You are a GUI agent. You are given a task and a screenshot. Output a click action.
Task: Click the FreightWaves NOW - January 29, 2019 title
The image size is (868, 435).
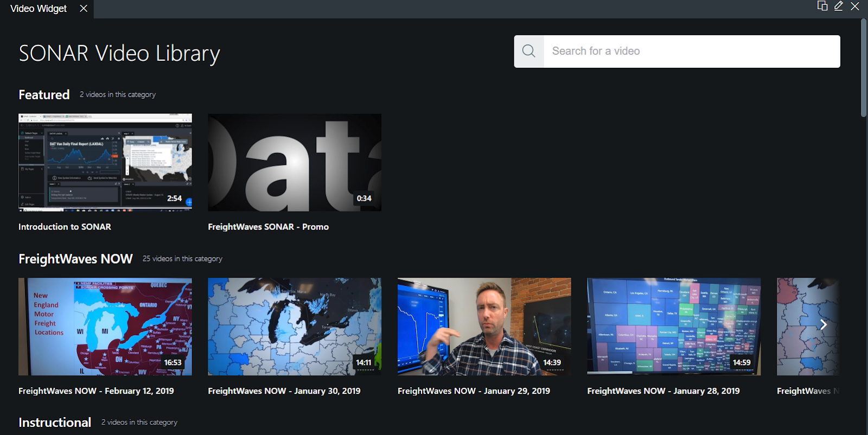tap(474, 391)
